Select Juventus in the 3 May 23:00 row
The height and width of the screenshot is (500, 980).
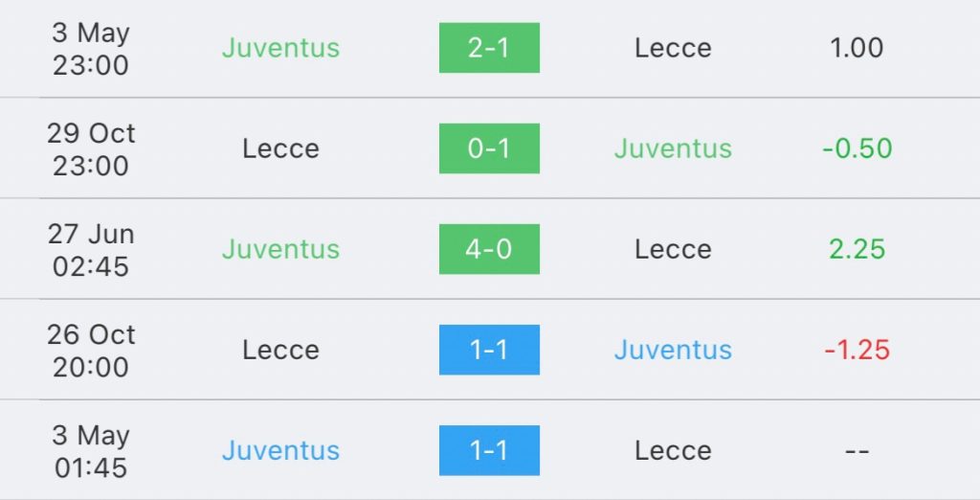[280, 48]
